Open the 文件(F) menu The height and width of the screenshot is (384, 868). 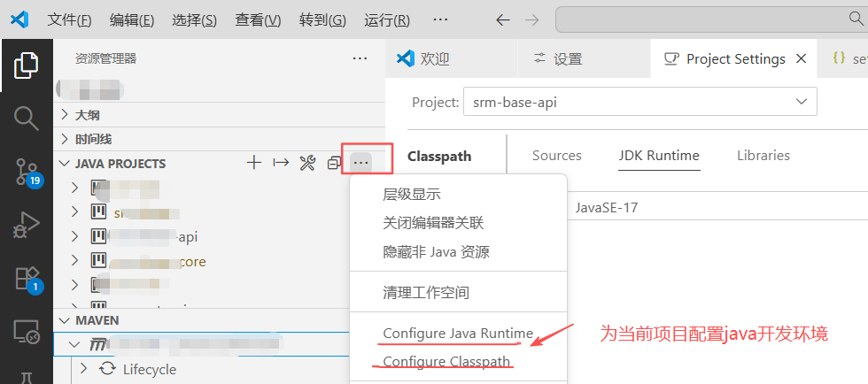pyautogui.click(x=69, y=20)
